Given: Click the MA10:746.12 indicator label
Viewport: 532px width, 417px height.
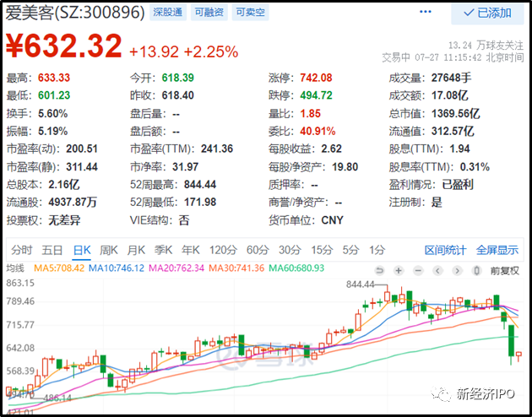Looking at the screenshot, I should (x=117, y=268).
